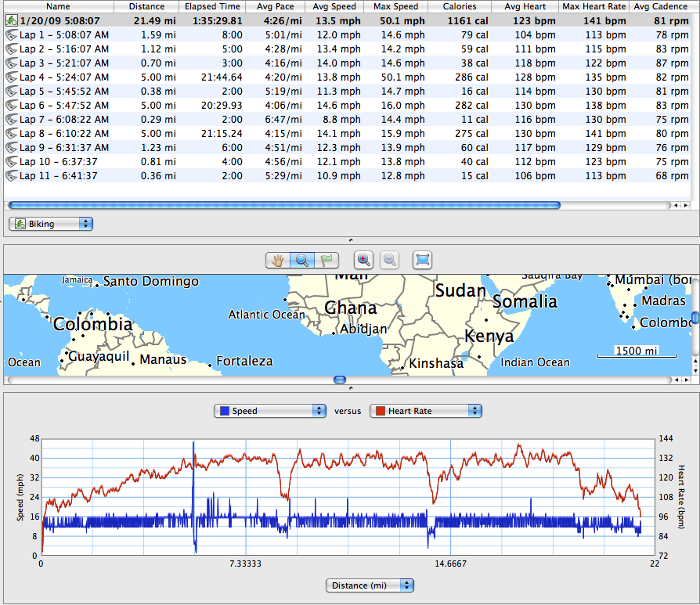Click the 1161 cal total calories cell

(x=468, y=20)
